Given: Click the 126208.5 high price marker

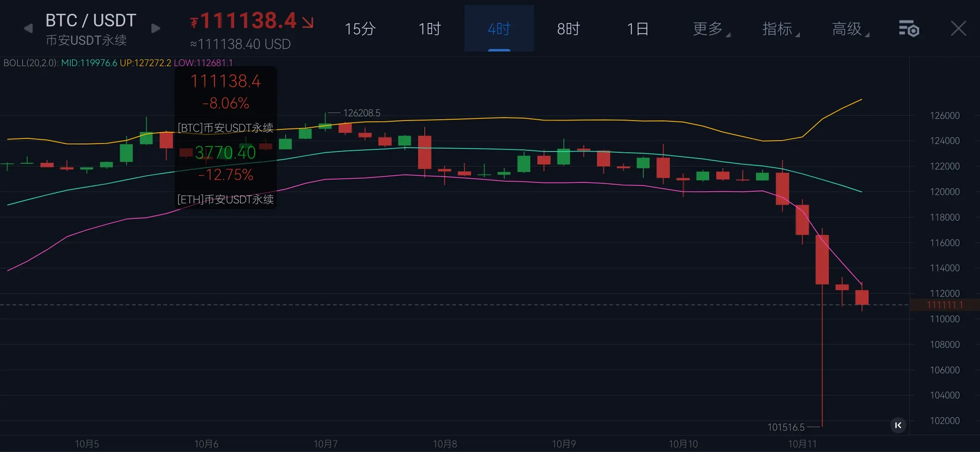Looking at the screenshot, I should click(x=361, y=113).
